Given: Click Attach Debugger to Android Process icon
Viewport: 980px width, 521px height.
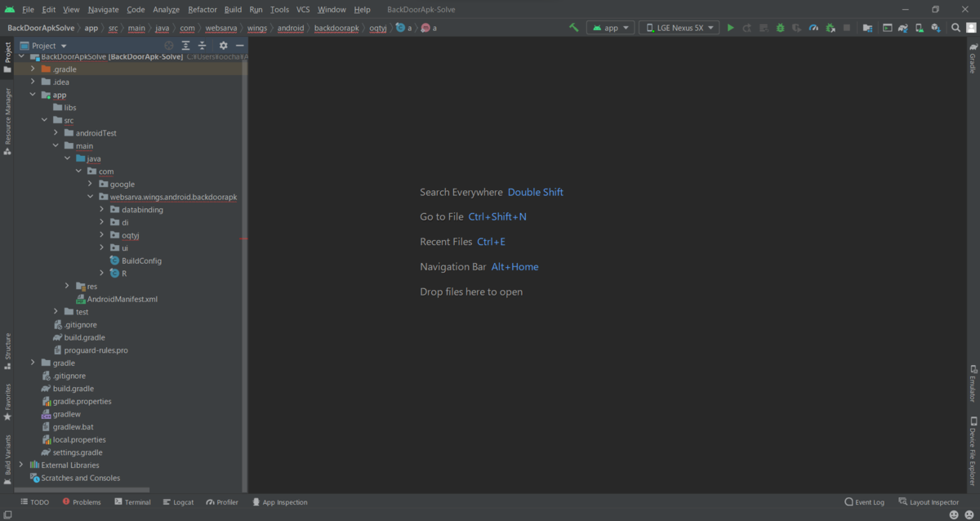Looking at the screenshot, I should tap(831, 28).
